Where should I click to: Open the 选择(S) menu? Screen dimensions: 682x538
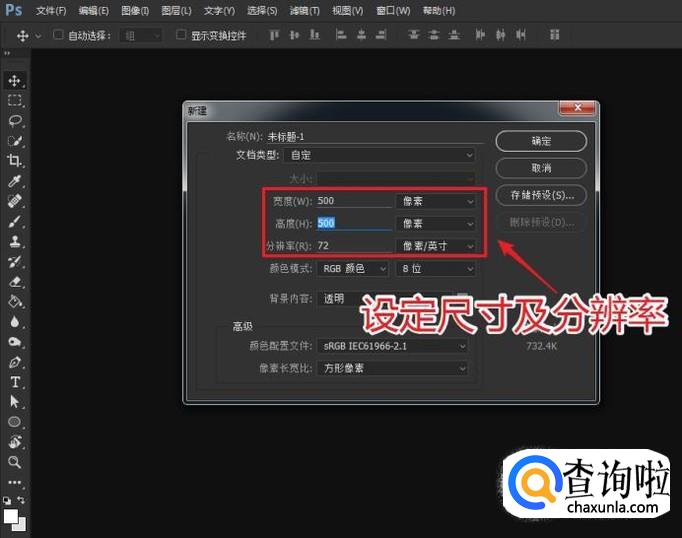point(262,10)
